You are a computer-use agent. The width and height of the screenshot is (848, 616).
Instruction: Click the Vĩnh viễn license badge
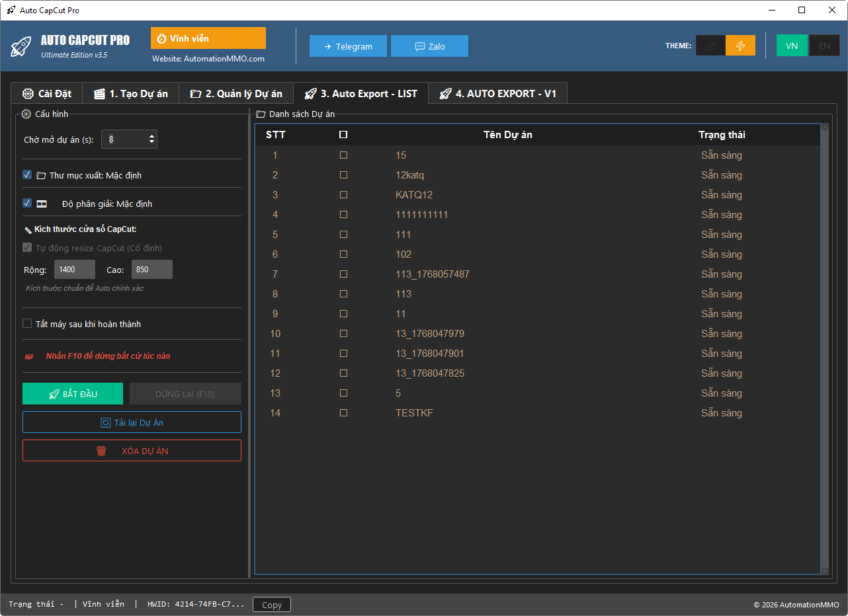[x=208, y=38]
